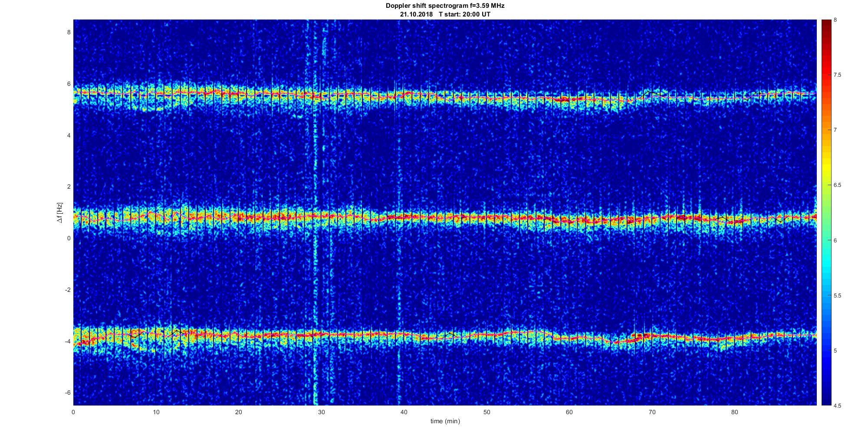Click the y-axis tick label "-6"
Screen dimensions: 868x435
[67, 392]
